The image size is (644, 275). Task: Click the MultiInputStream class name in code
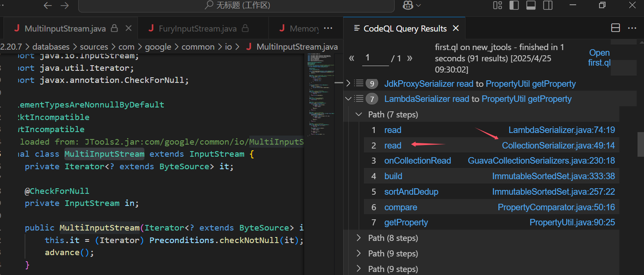(104, 154)
